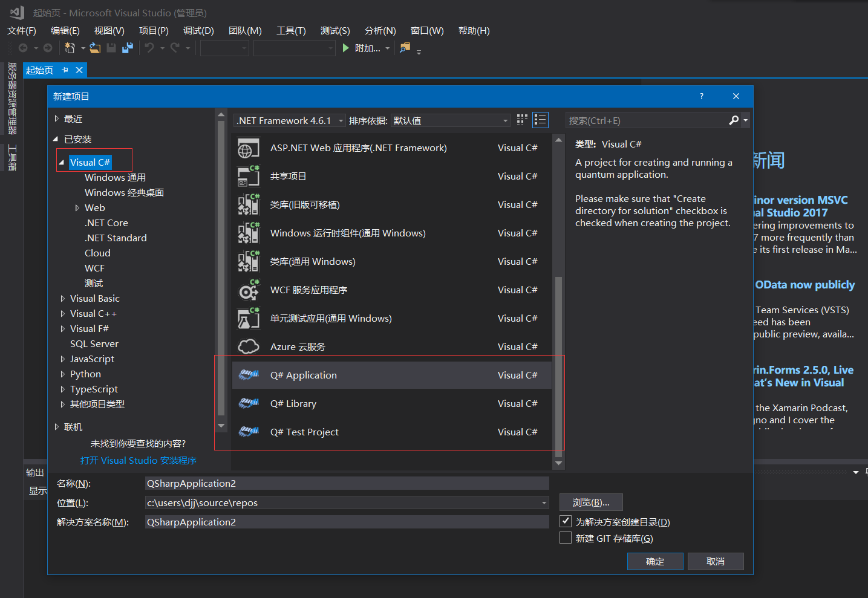
Task: Expand the Visual Basic tree node
Action: [62, 298]
